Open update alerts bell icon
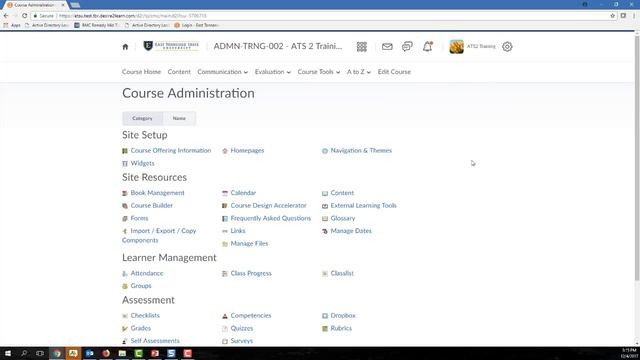The width and height of the screenshot is (640, 360). [x=427, y=47]
